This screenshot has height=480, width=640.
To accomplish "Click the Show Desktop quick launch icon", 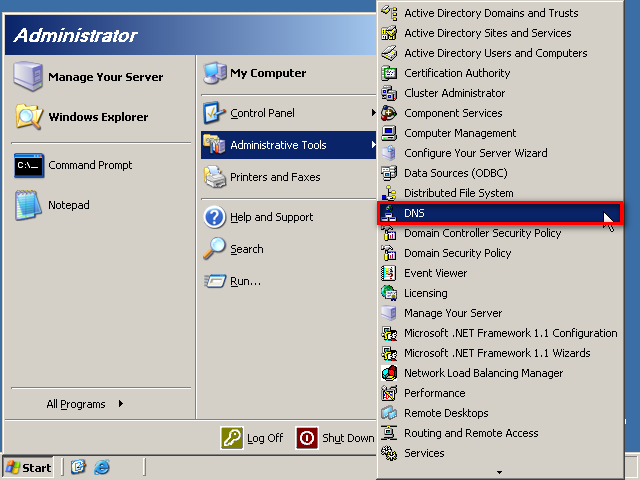I will point(78,467).
